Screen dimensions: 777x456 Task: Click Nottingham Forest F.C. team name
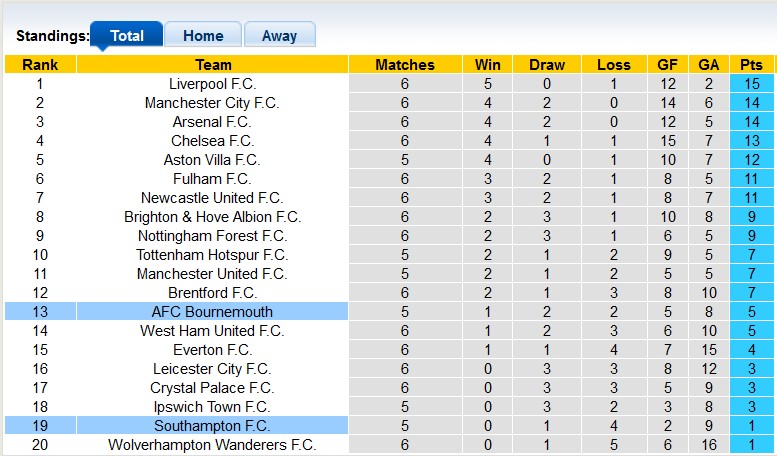point(212,236)
